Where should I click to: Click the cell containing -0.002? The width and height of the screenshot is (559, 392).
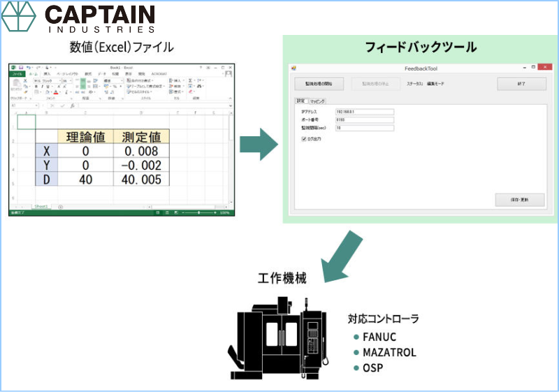coord(141,165)
